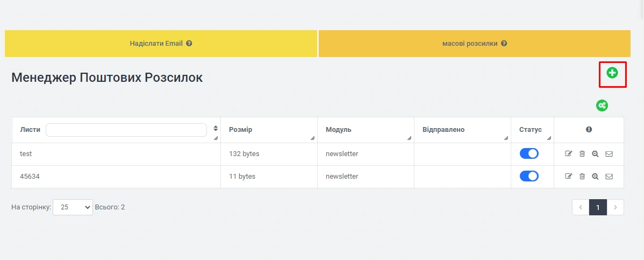Toggle status switch for 45634 newsletter

529,177
